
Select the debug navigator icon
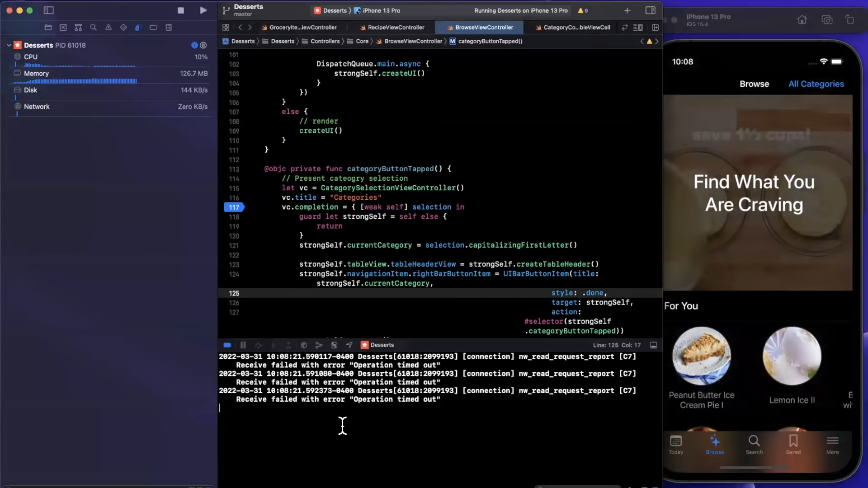point(138,28)
